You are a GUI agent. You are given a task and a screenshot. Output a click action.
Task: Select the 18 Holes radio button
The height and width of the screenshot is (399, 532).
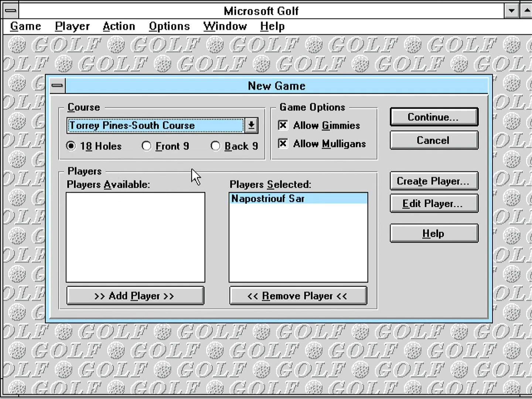(x=71, y=146)
